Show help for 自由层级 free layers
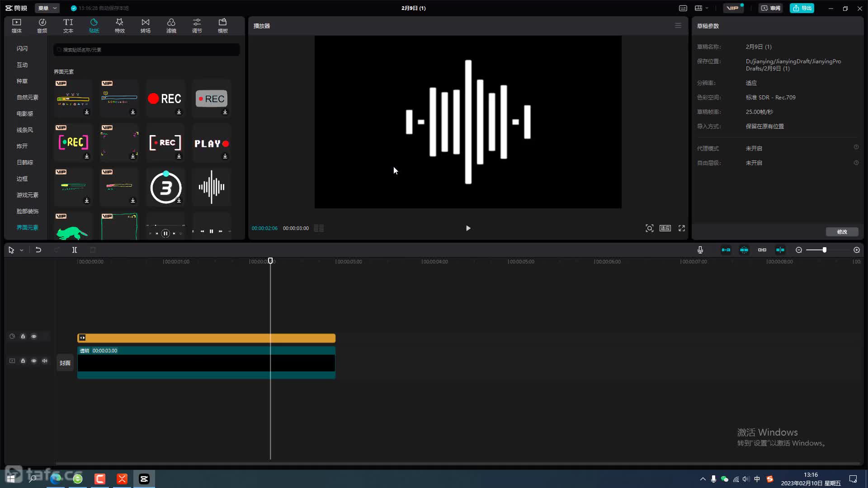This screenshot has height=488, width=868. tap(856, 163)
